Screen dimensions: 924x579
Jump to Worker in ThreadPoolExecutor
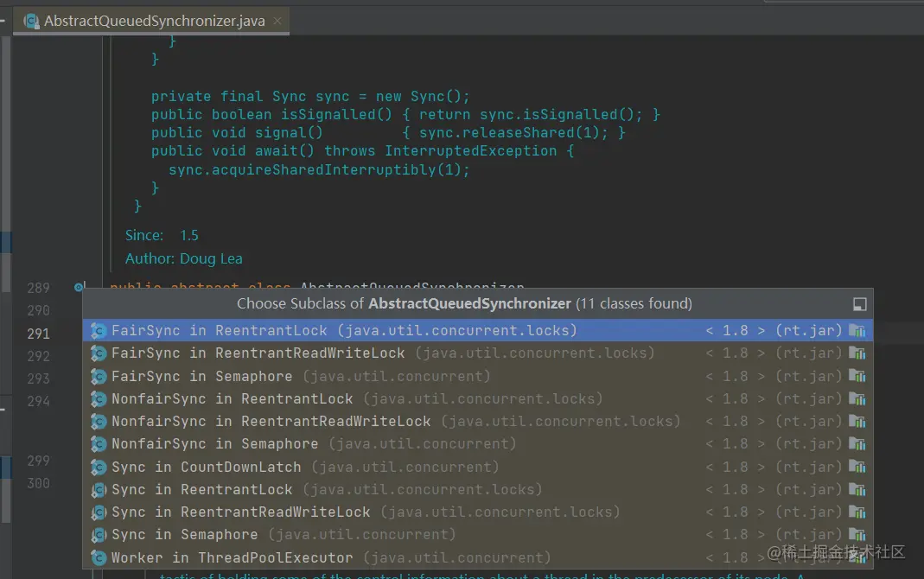click(x=477, y=557)
